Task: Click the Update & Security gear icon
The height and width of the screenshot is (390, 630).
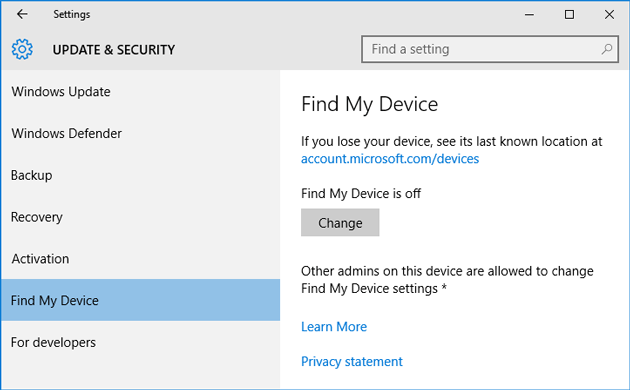Action: (x=22, y=49)
